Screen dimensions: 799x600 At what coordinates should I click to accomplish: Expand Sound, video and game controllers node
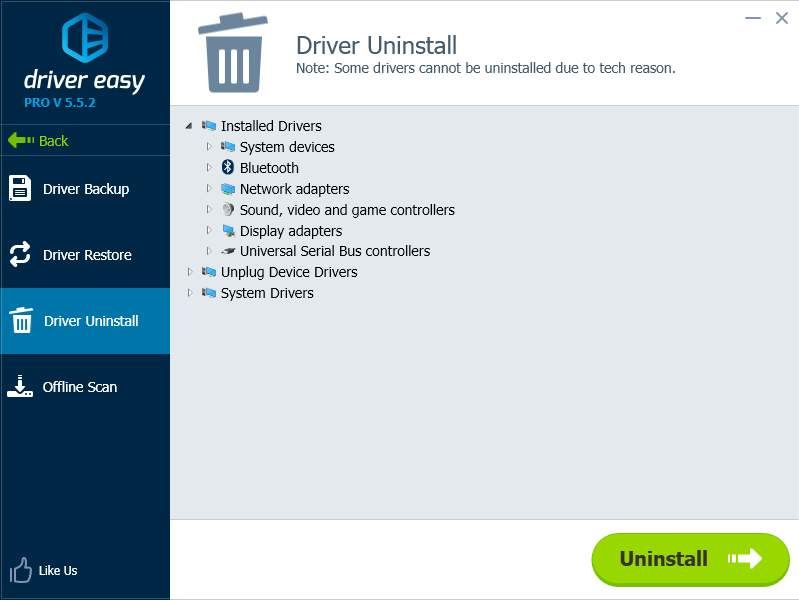[x=209, y=209]
